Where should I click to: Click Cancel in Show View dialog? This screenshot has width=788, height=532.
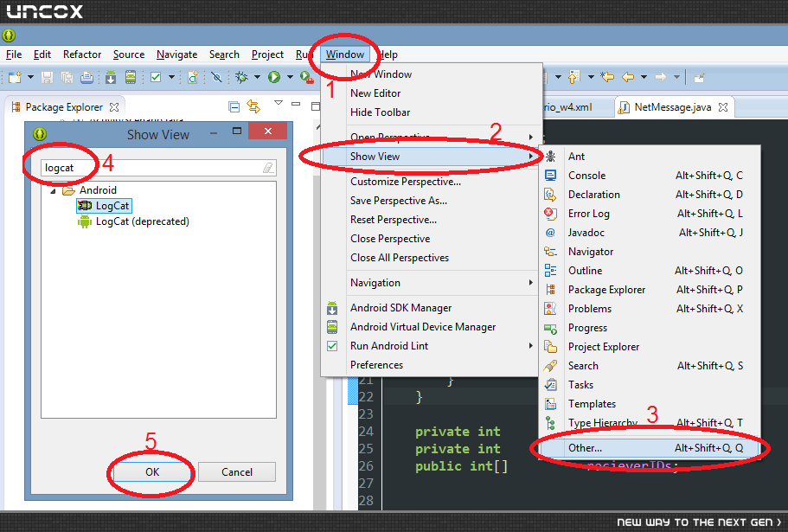[237, 471]
